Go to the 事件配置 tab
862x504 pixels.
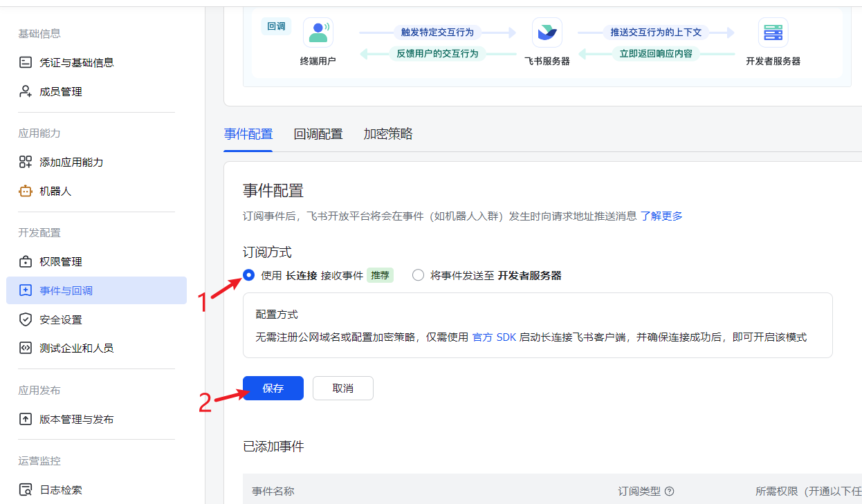point(248,134)
